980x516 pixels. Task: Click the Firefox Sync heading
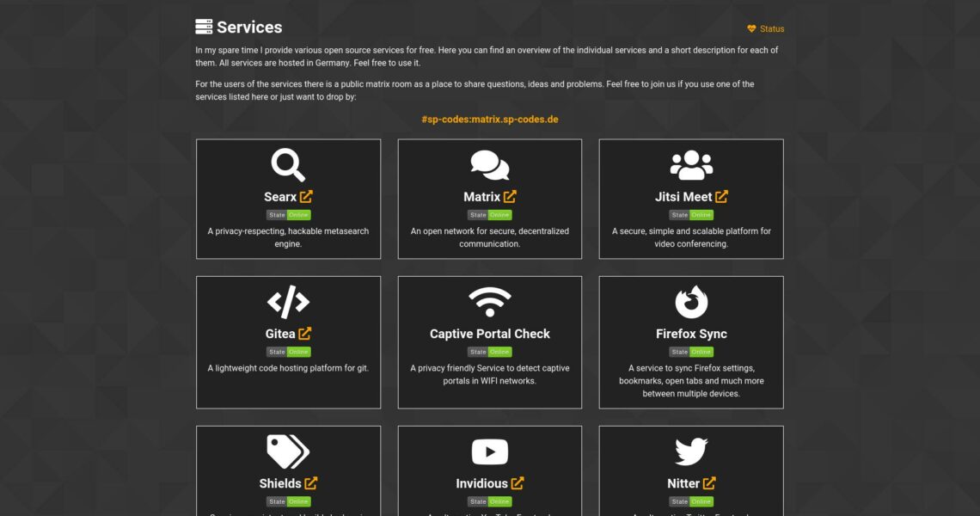(691, 334)
